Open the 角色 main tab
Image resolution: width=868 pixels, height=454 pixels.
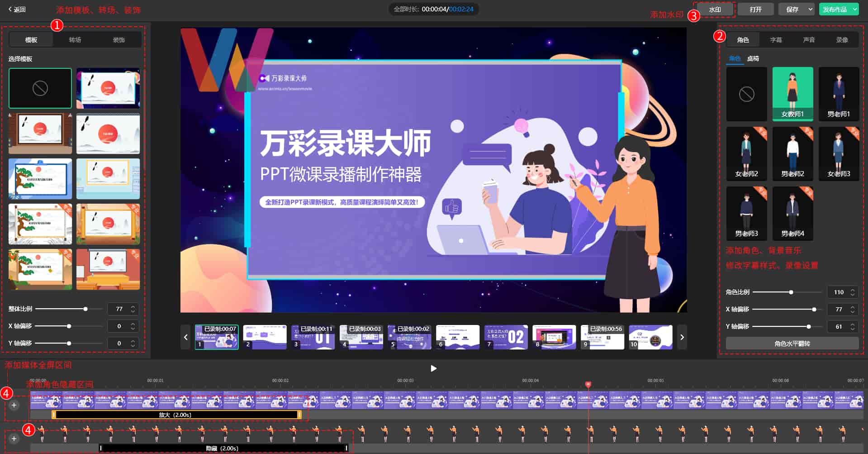743,40
